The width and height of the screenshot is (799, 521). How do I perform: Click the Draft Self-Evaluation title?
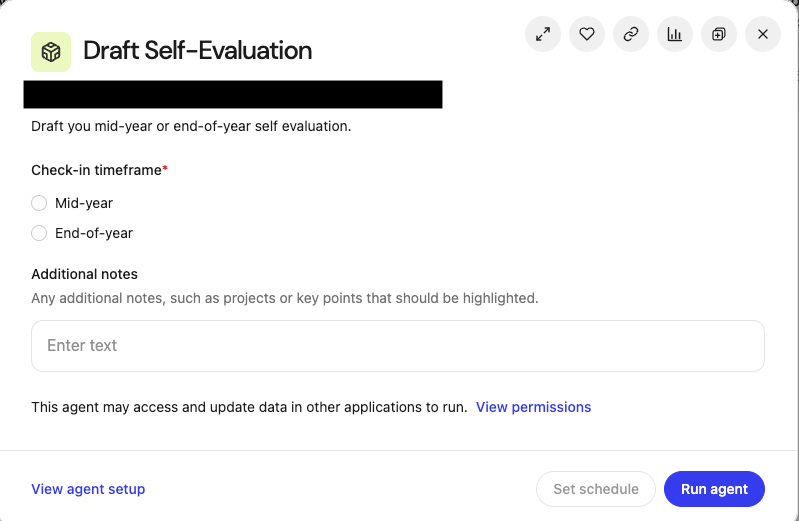tap(198, 50)
